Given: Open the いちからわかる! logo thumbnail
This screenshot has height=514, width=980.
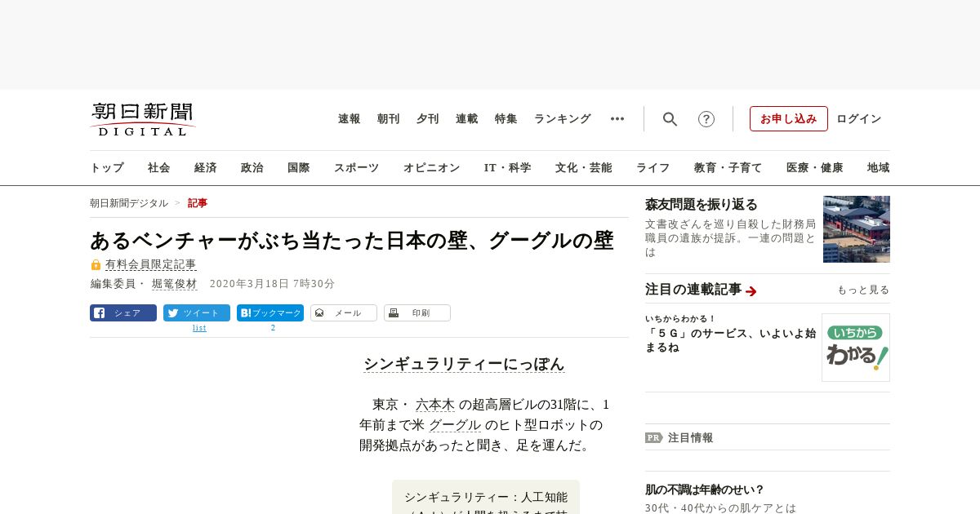Looking at the screenshot, I should [x=856, y=348].
